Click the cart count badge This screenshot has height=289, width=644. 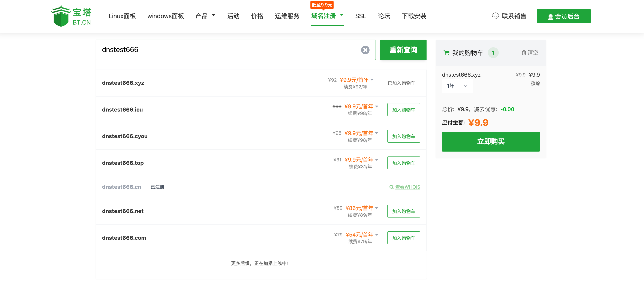click(493, 53)
